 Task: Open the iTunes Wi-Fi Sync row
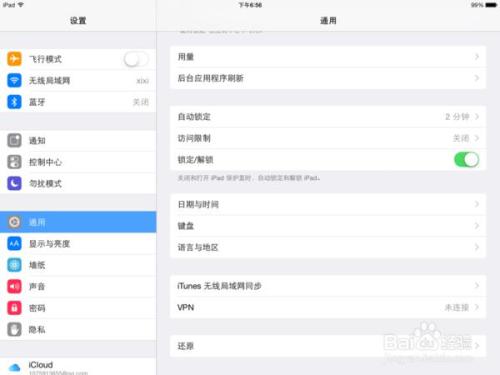[x=328, y=286]
